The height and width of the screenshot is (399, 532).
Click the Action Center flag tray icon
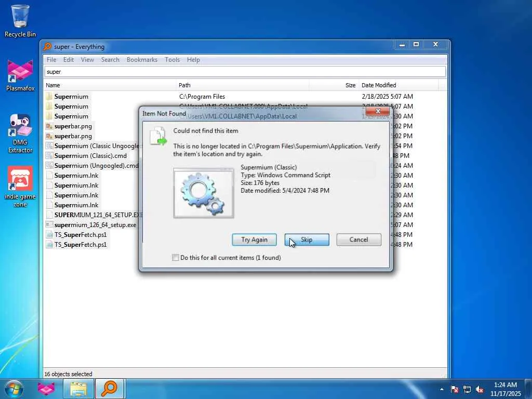point(455,389)
